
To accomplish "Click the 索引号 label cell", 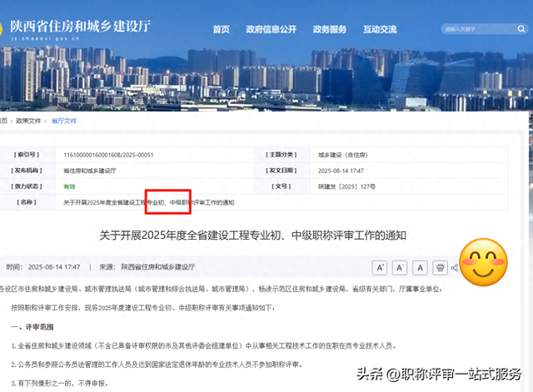I will [27, 155].
